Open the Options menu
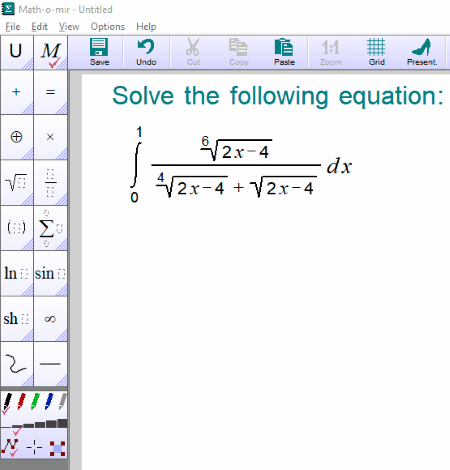 [x=108, y=27]
